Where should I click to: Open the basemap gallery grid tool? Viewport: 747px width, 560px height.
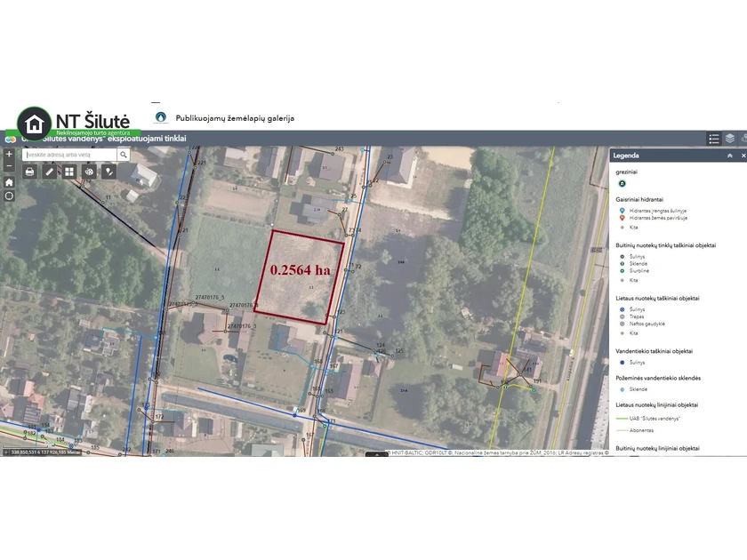(x=69, y=172)
